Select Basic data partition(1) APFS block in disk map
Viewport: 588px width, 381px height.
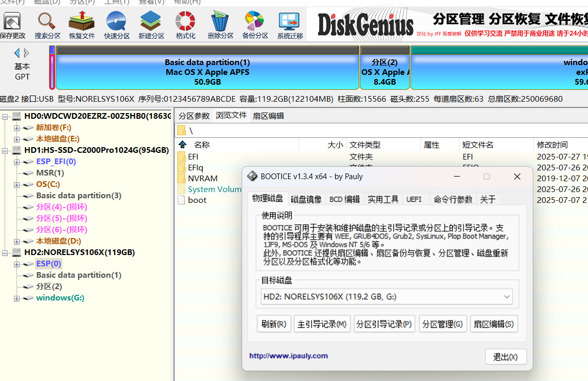(208, 68)
